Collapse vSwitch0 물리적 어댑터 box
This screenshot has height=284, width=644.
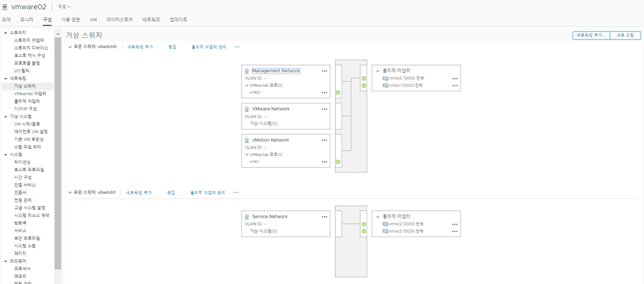(x=378, y=71)
